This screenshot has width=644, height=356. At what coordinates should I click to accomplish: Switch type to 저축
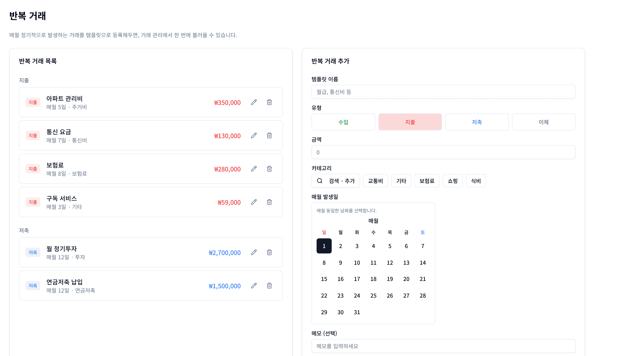[476, 122]
